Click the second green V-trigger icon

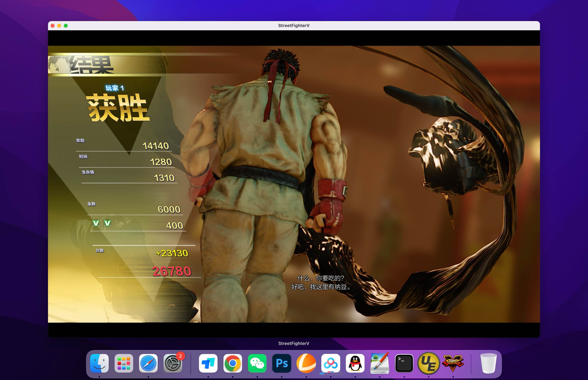(107, 223)
